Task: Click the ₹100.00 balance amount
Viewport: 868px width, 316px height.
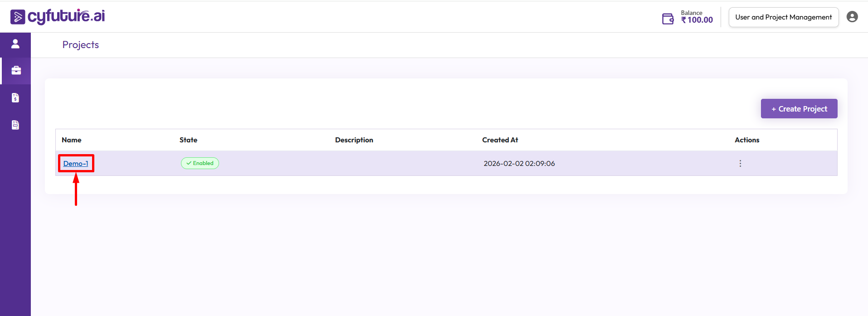Action: 697,20
